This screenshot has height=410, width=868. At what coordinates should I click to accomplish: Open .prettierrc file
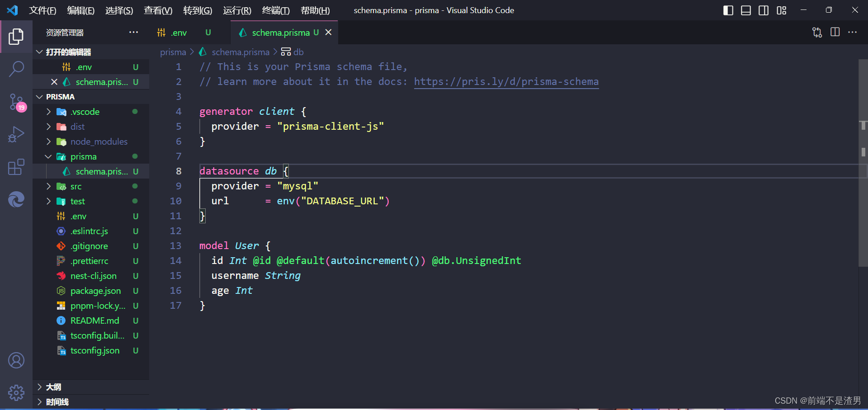(x=91, y=261)
